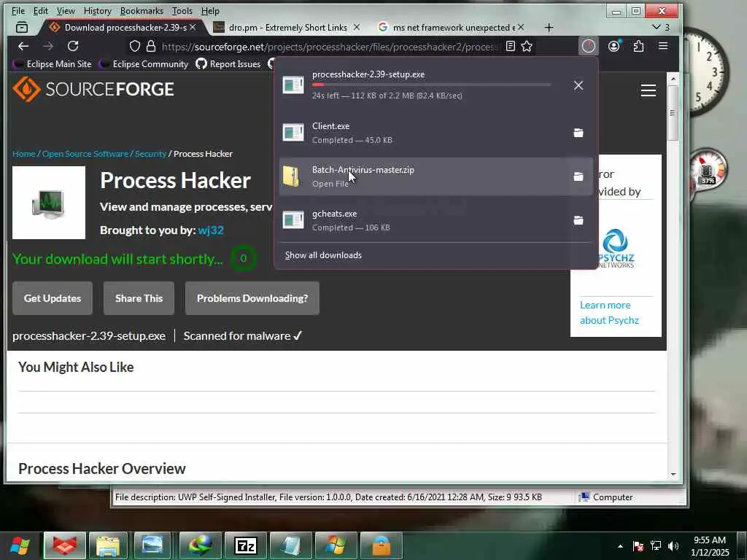Open the 7-Zip taskbar icon
This screenshot has width=747, height=560.
pos(246,545)
